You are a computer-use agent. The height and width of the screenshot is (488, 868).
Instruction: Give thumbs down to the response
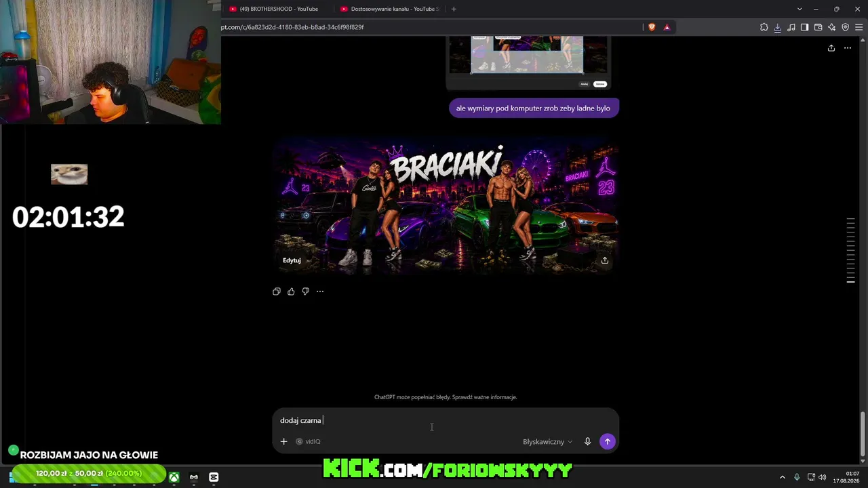[305, 291]
